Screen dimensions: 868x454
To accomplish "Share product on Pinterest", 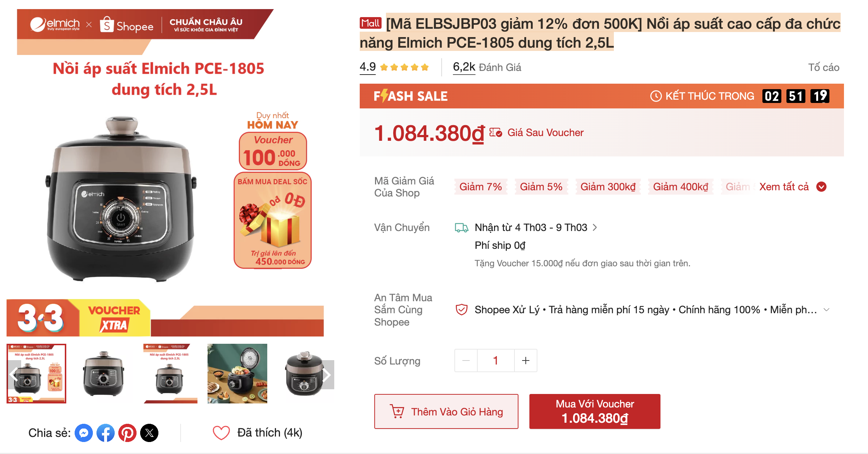I will coord(127,433).
